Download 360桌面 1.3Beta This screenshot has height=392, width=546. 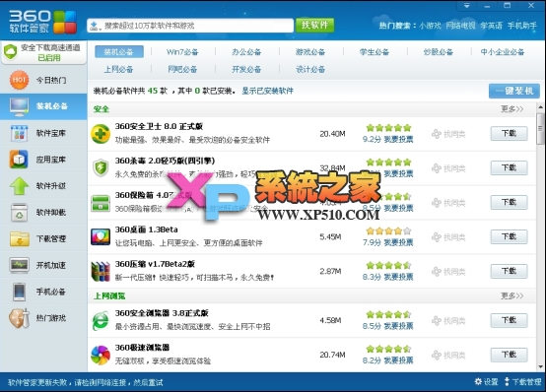pyautogui.click(x=510, y=236)
